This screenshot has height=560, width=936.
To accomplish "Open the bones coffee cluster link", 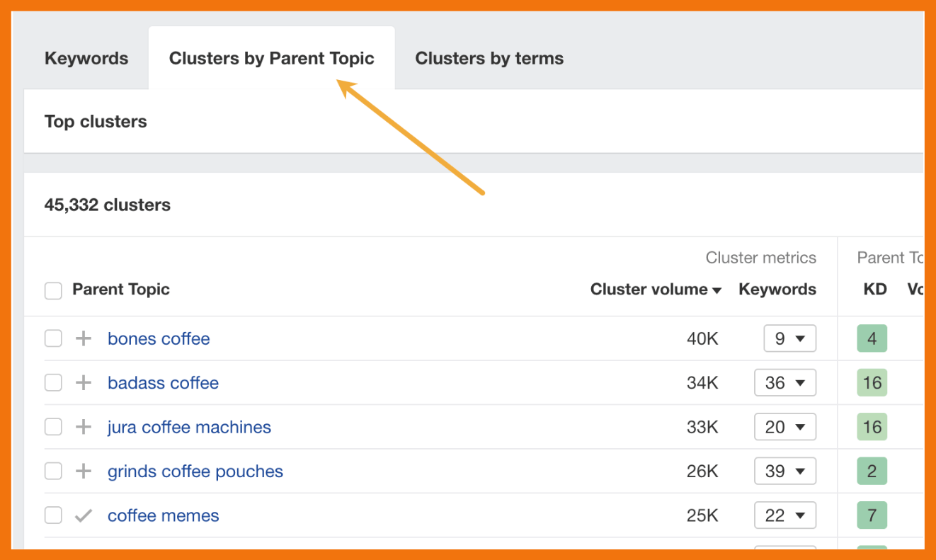I will click(159, 338).
